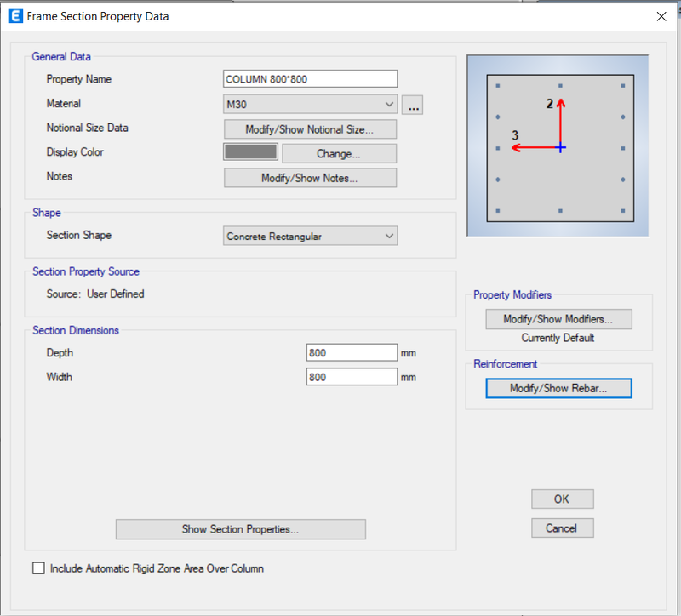This screenshot has width=681, height=616.
Task: Click the Change color button
Action: tap(339, 154)
